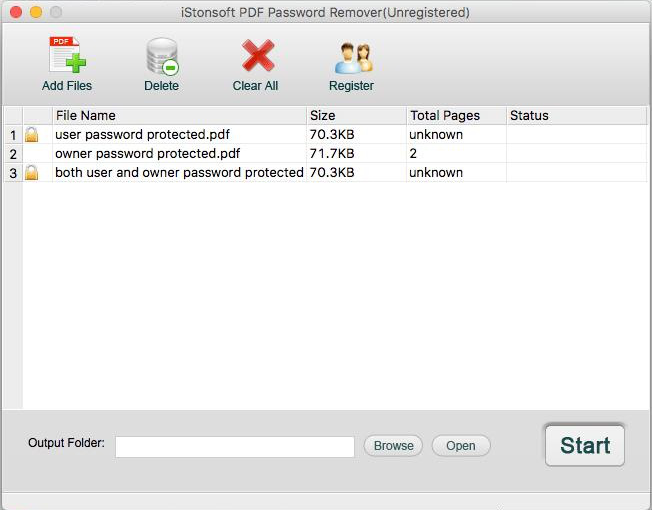Click the Add Files icon
The image size is (652, 510).
click(x=66, y=56)
